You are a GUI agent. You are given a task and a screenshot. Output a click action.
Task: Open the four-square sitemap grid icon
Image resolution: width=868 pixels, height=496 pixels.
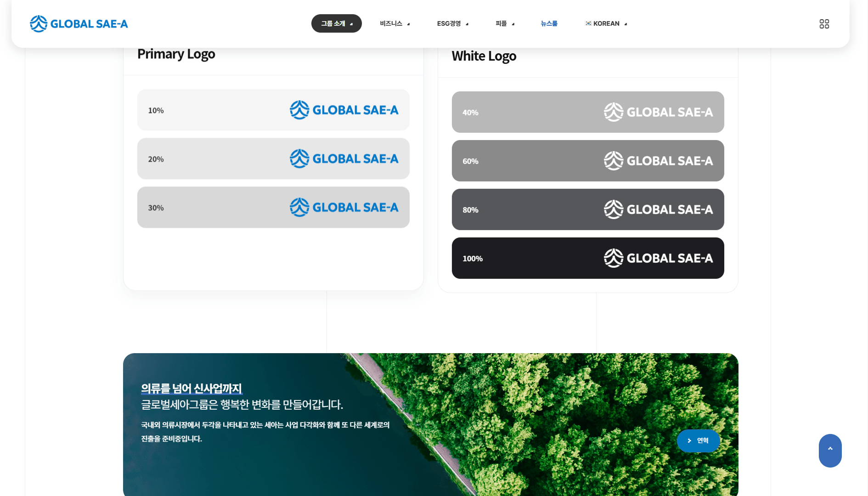click(x=824, y=24)
